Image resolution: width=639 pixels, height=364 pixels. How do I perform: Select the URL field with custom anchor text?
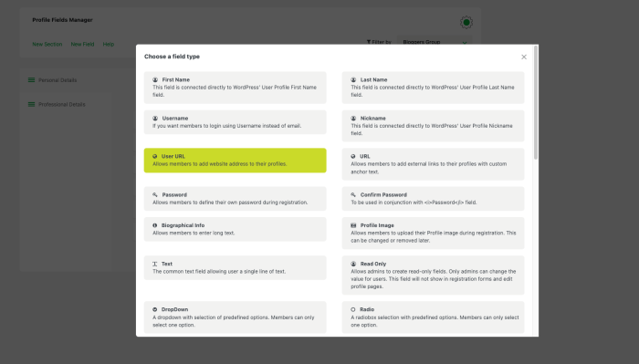(433, 163)
